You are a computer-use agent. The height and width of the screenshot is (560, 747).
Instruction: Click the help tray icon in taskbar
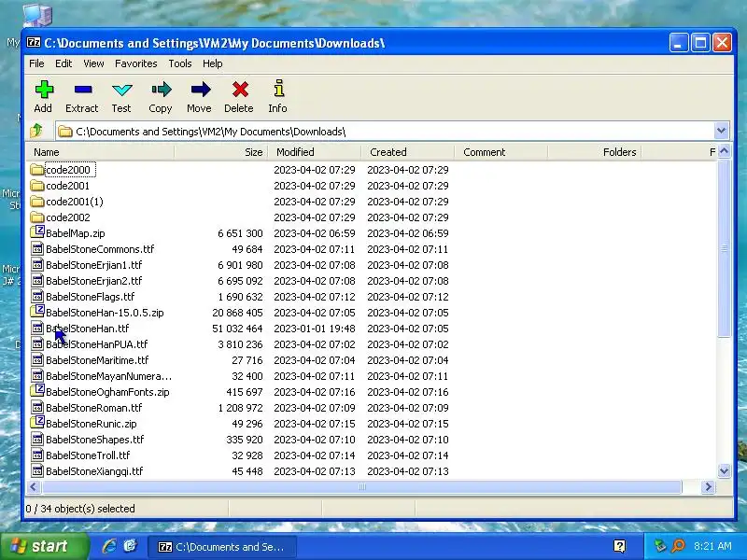(x=619, y=546)
